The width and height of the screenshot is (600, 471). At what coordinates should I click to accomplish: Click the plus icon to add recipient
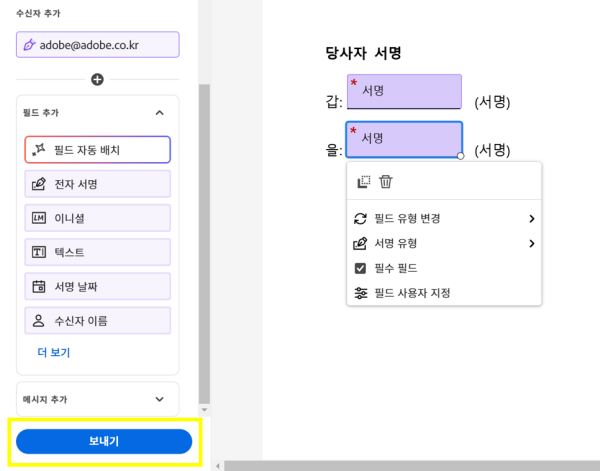tap(97, 79)
